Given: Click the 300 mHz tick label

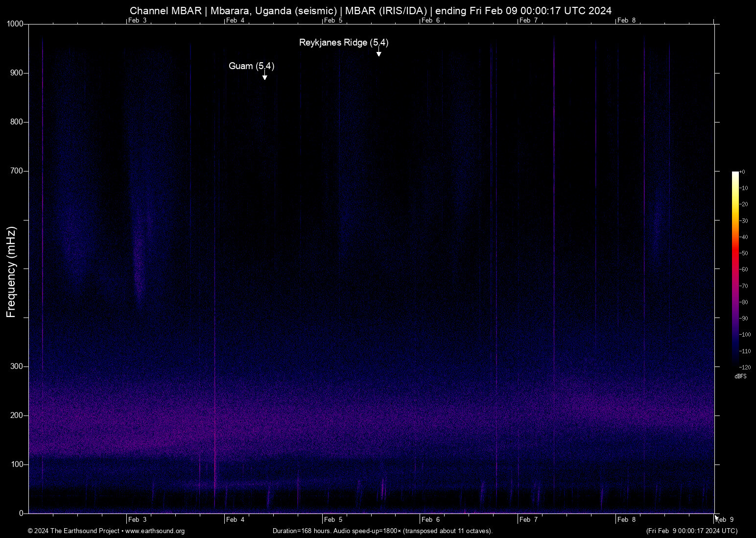Looking at the screenshot, I should tap(17, 367).
